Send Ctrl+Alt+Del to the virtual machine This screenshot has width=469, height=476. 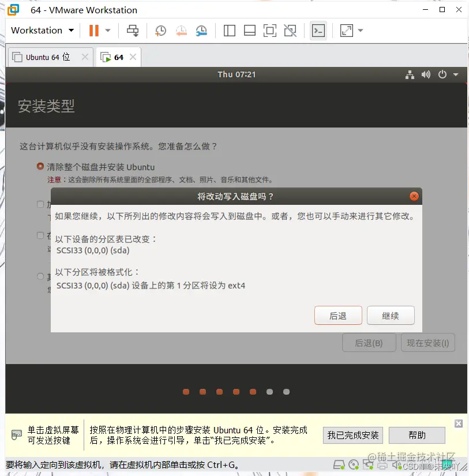click(x=133, y=31)
